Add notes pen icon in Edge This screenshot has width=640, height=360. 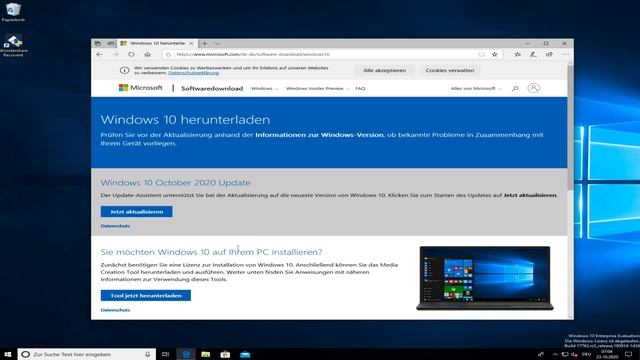coord(533,54)
